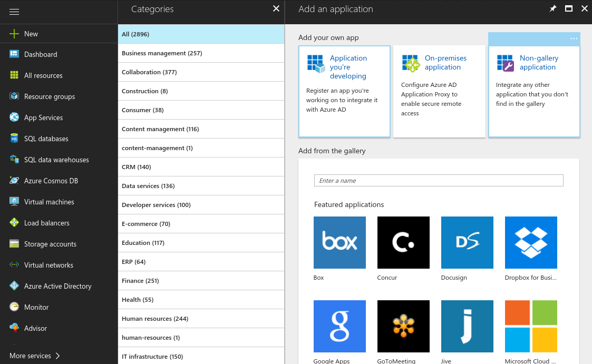The image size is (592, 364).
Task: Open Non-gallery application tile ellipsis menu
Action: tap(574, 38)
